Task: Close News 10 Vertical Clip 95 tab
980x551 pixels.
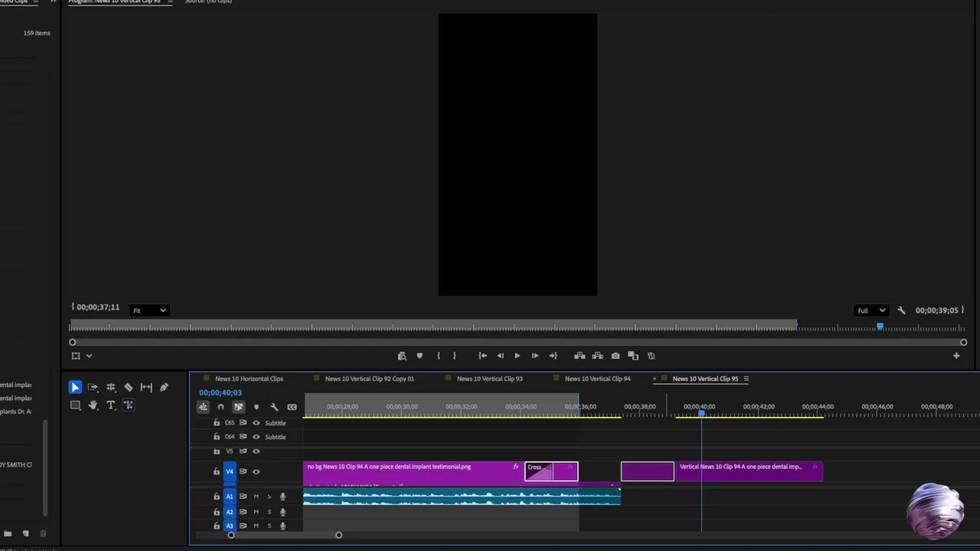Action: 654,379
